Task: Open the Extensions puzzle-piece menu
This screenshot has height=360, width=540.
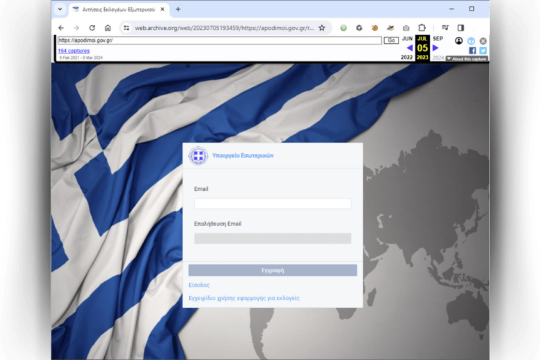Action: pyautogui.click(x=422, y=28)
